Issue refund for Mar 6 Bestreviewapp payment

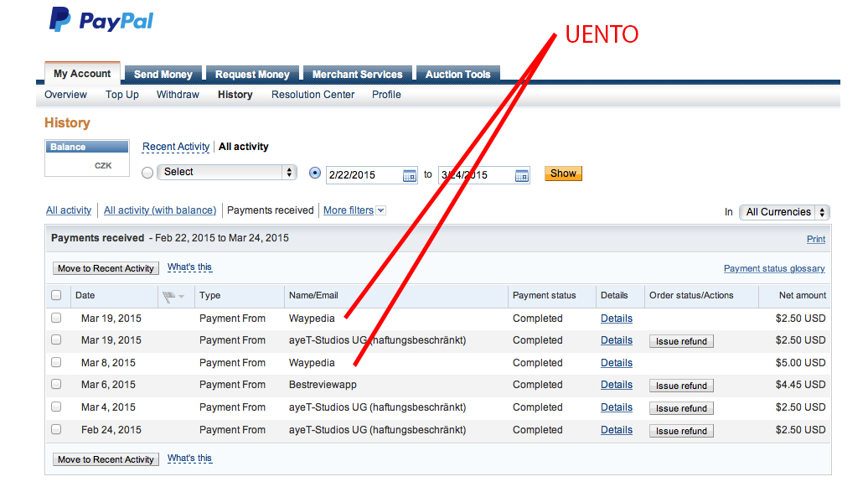pyautogui.click(x=681, y=386)
